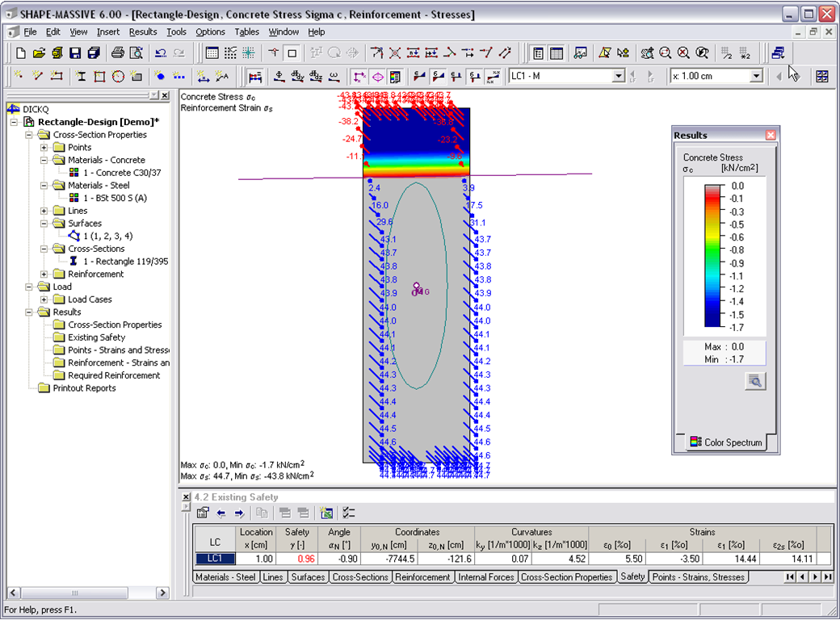
Task: Click the Undo icon
Action: pos(161,52)
